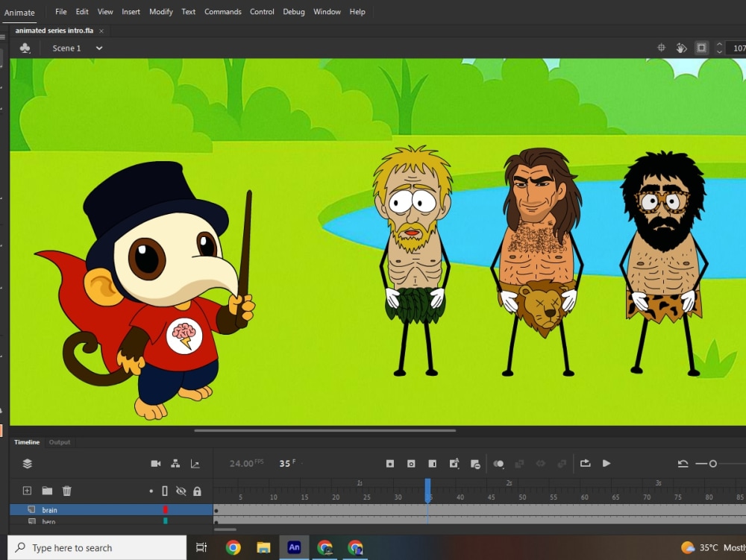This screenshot has height=560, width=746.
Task: Click the zoom percentage field showing 107
Action: [738, 48]
